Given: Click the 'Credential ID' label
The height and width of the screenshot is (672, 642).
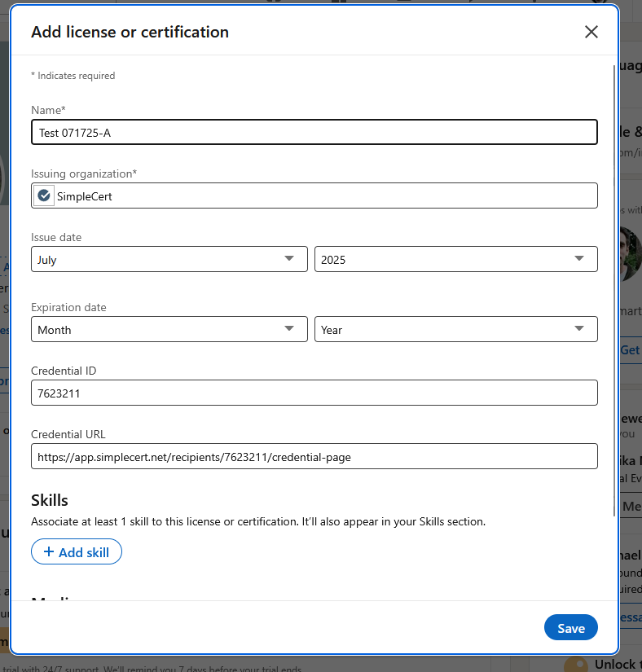Looking at the screenshot, I should point(64,371).
